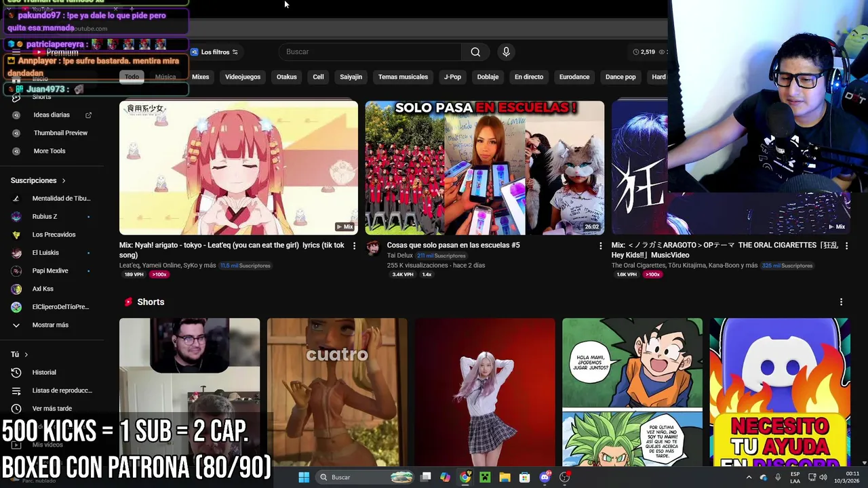Open options menu for Nyah! arigato mix

click(354, 245)
